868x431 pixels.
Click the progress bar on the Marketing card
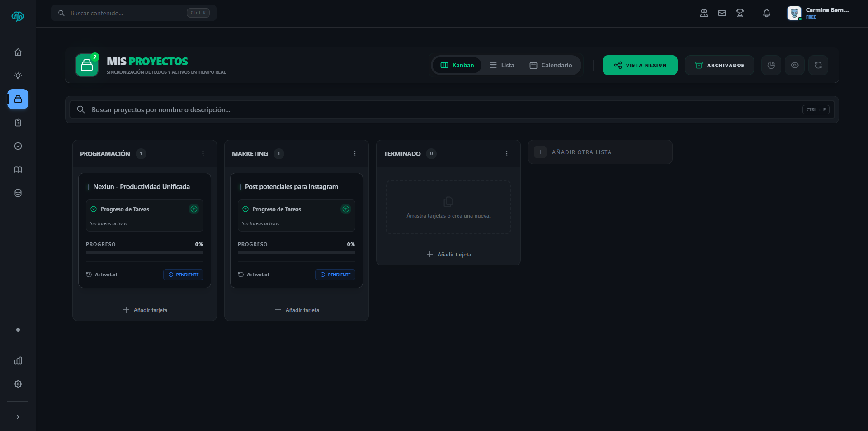click(296, 252)
